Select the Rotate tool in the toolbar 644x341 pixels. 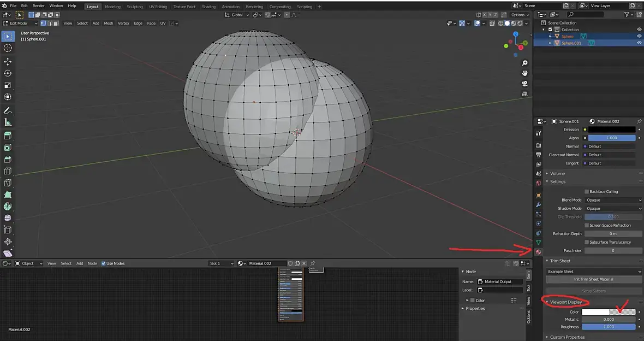8,73
